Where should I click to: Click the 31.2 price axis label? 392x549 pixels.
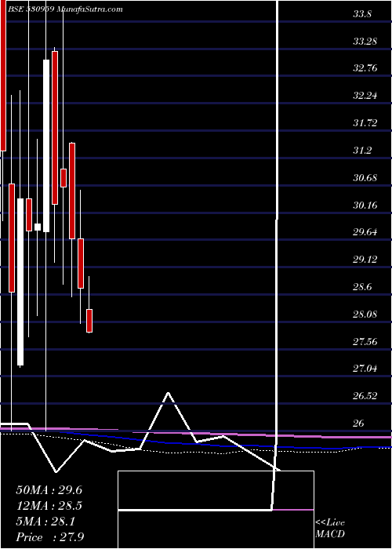(363, 151)
